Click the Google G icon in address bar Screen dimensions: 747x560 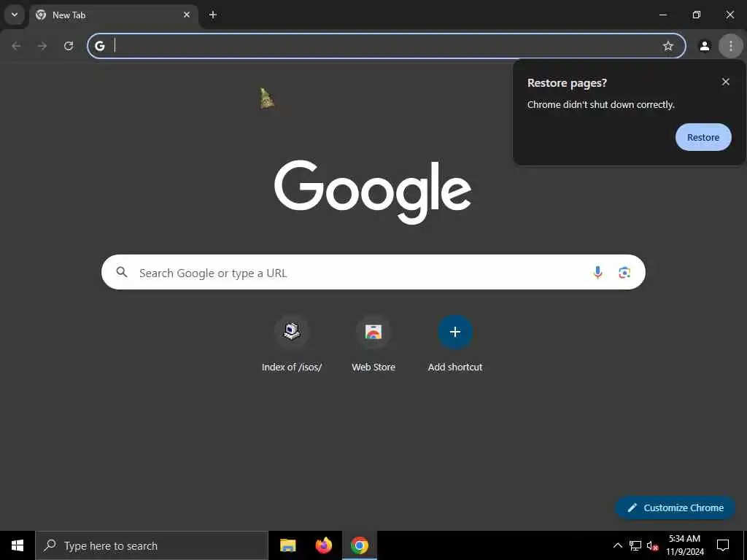(100, 46)
